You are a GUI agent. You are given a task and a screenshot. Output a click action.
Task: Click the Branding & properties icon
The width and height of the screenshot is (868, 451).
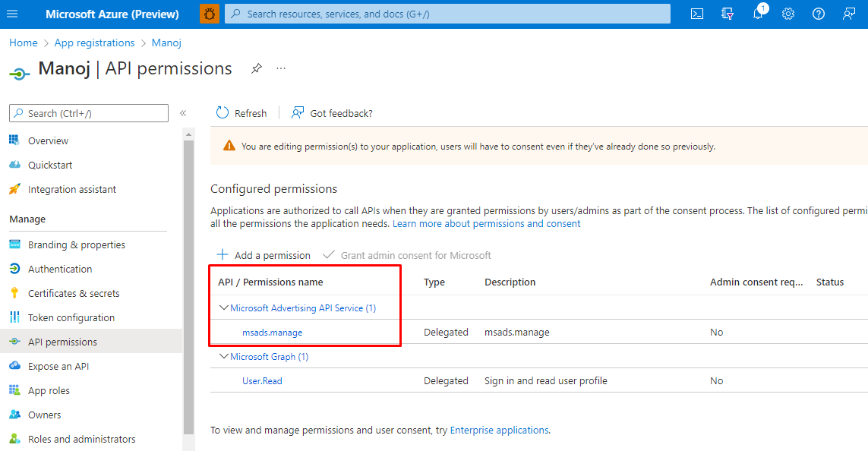coord(14,244)
